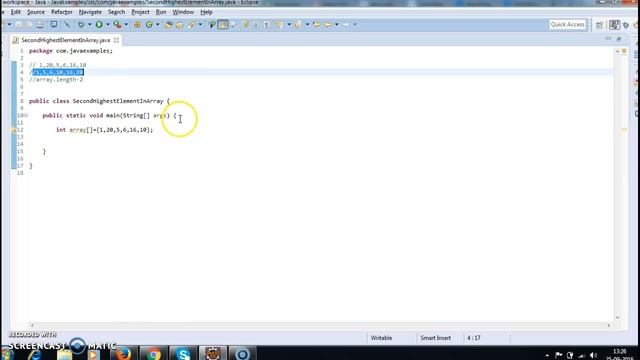Click the horizontal scrollbar left arrow
The width and height of the screenshot is (640, 360).
point(32,325)
